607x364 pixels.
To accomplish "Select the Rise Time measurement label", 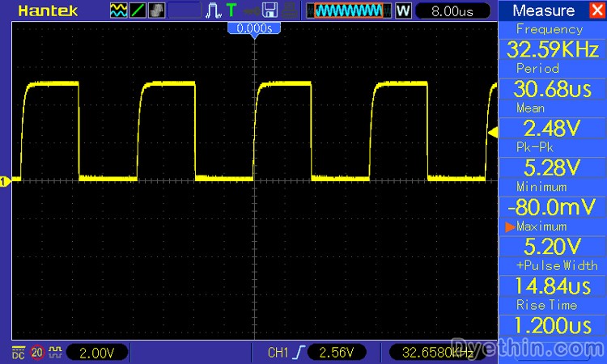I will coord(546,305).
